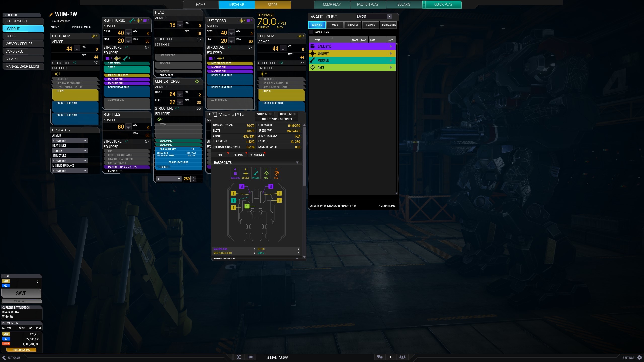Viewport: 644px width, 362px height.
Task: Increase the engine rating with the 280 stepper
Action: tap(193, 177)
